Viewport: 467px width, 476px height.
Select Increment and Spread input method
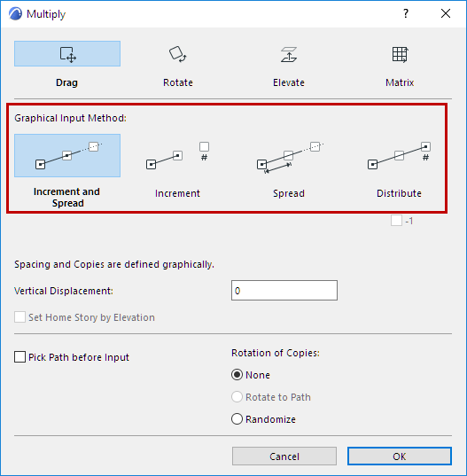pyautogui.click(x=67, y=155)
